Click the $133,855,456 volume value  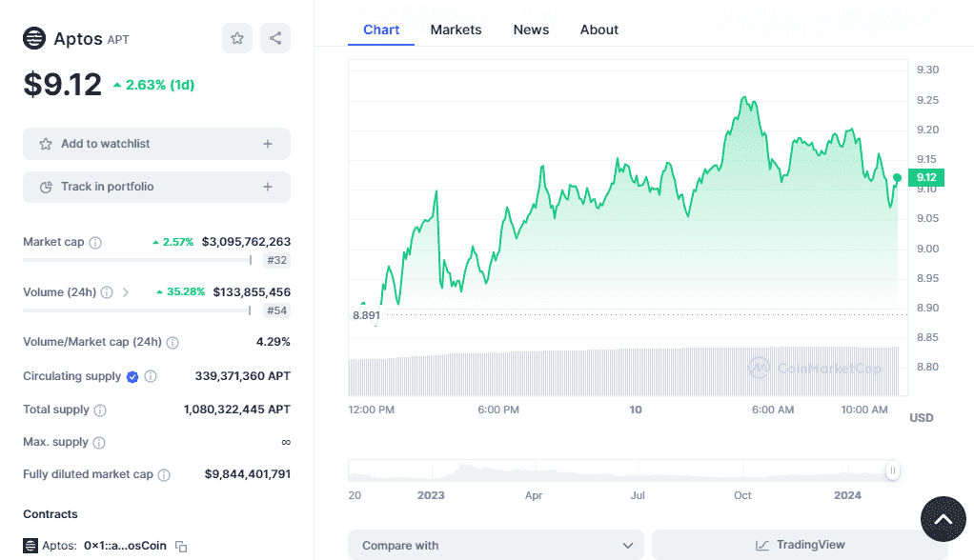pos(252,291)
